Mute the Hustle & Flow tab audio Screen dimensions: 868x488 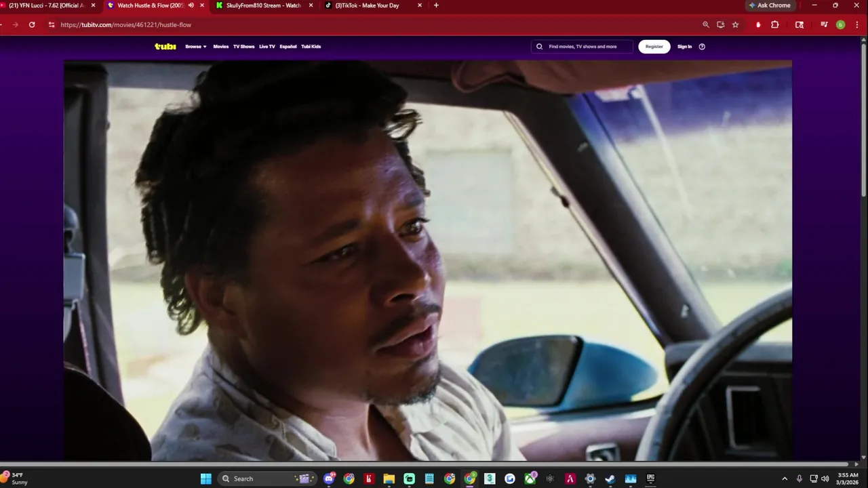(x=191, y=5)
